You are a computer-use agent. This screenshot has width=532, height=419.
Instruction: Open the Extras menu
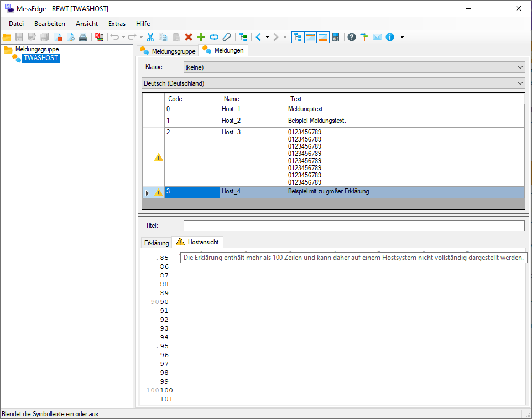117,24
